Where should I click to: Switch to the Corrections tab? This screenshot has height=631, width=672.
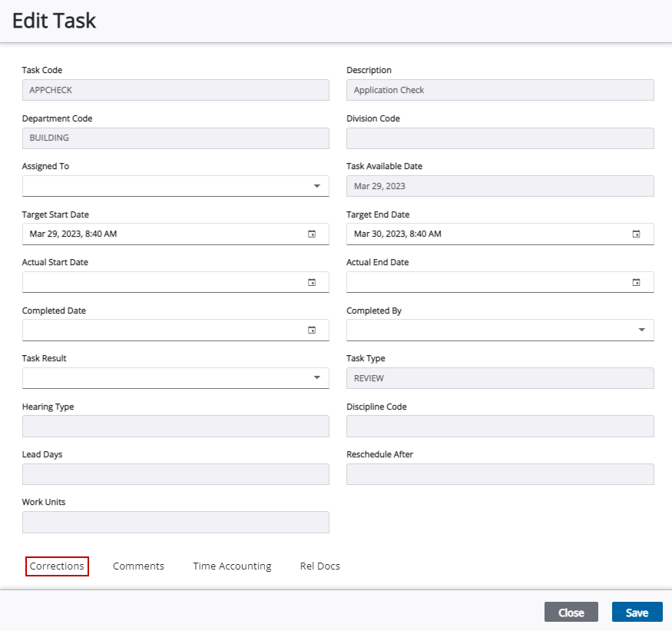[57, 566]
